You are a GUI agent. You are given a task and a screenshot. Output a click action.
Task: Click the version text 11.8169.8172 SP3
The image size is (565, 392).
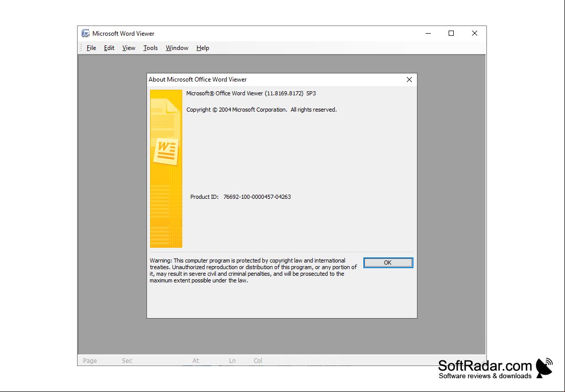[x=290, y=93]
